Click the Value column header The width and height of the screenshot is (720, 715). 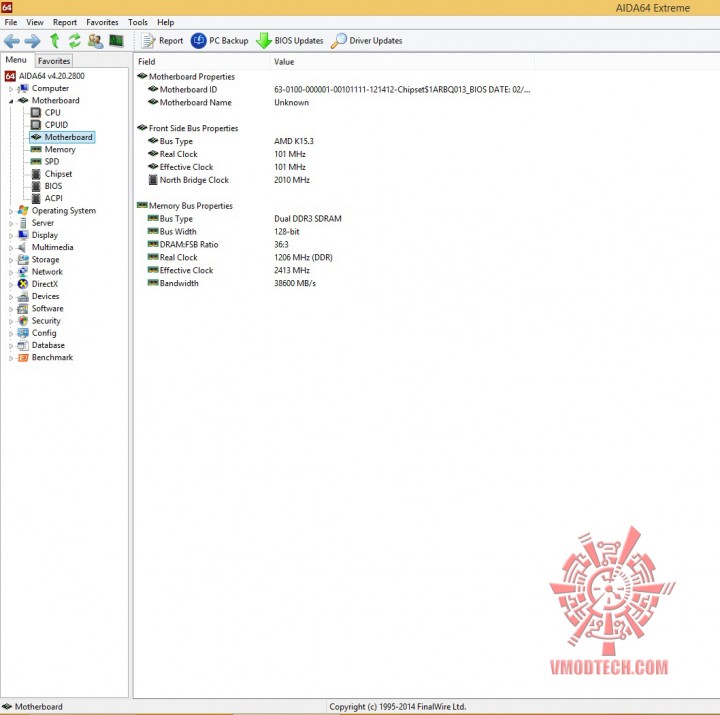pos(402,62)
